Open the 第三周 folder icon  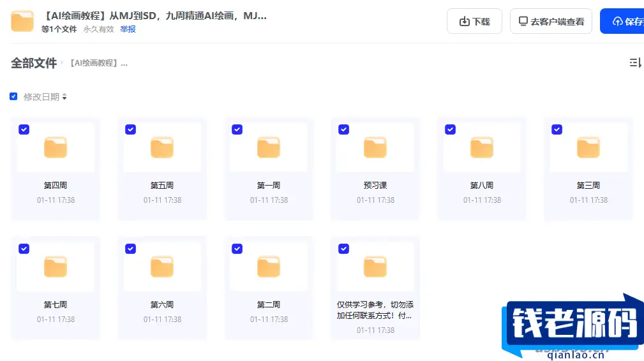(x=588, y=147)
